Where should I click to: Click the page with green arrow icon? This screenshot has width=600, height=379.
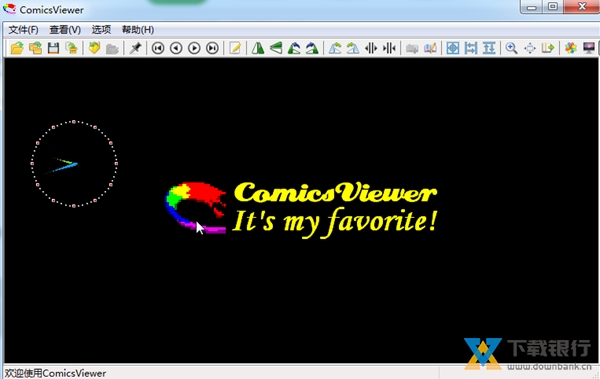click(548, 48)
